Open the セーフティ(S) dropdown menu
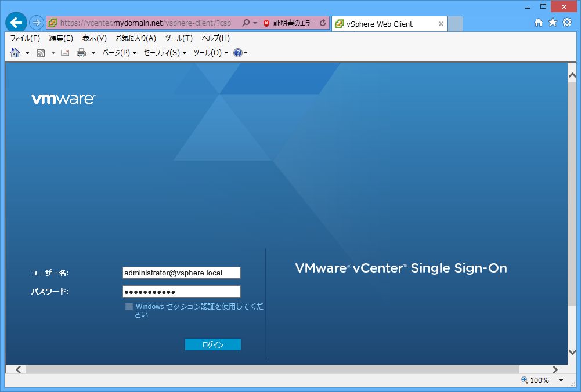Screen dimensions: 581x392 click(165, 53)
